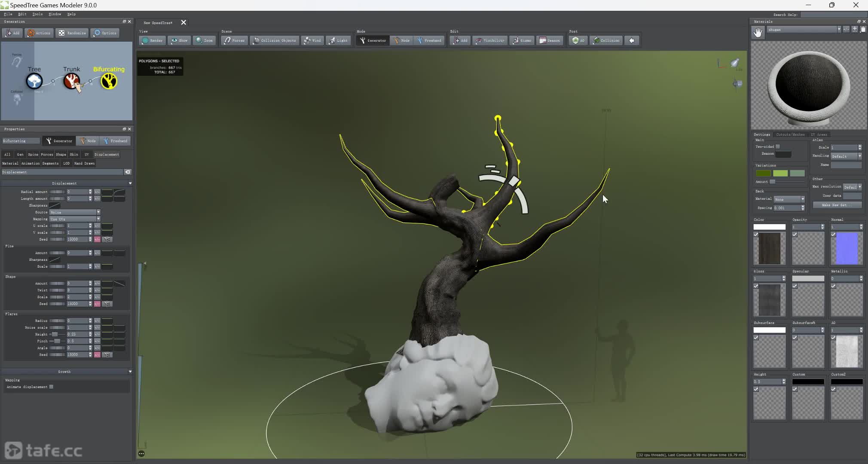This screenshot has width=868, height=464.
Task: Click the hand icon in Materials panel
Action: tap(758, 32)
